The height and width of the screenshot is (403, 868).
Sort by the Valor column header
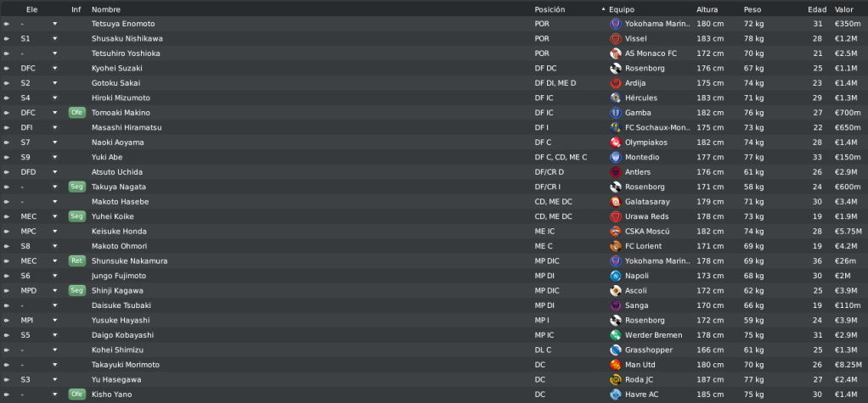pos(843,9)
